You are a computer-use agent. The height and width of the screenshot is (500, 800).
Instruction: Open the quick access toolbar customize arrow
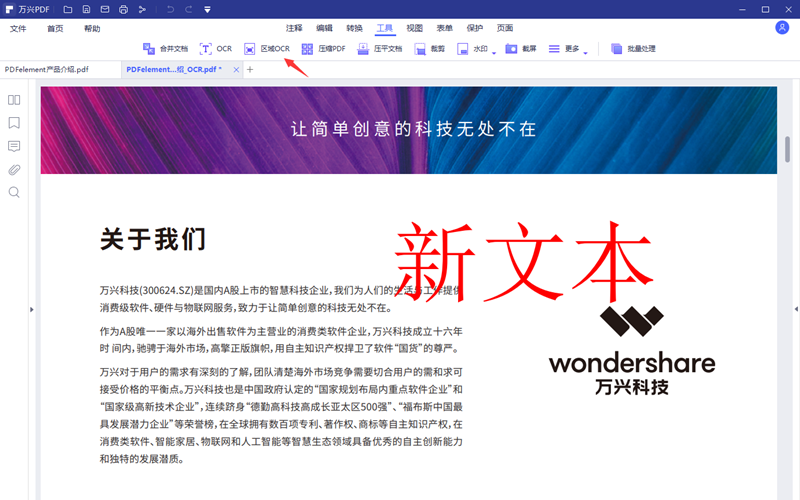(x=207, y=9)
